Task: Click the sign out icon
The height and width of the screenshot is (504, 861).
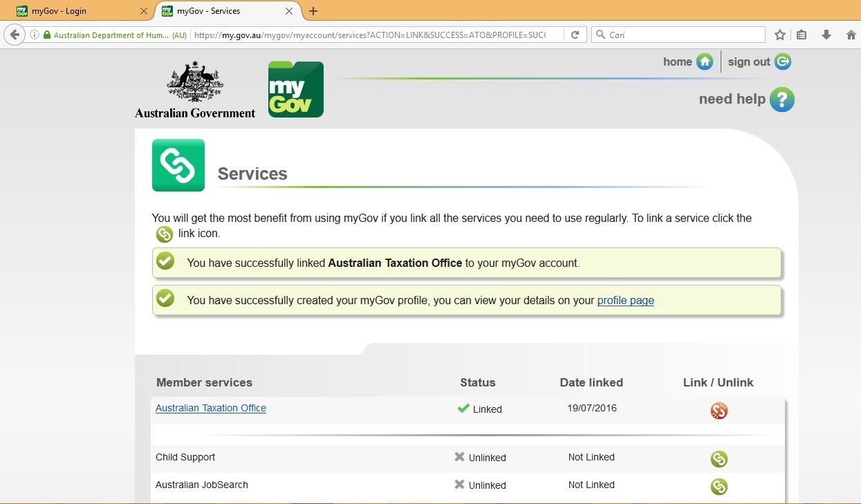Action: (782, 62)
